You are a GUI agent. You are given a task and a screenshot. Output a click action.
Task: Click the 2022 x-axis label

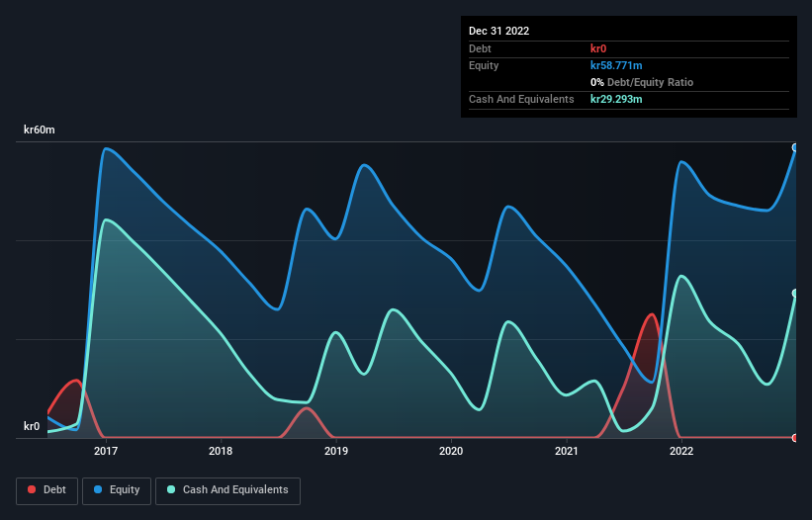[x=681, y=451]
